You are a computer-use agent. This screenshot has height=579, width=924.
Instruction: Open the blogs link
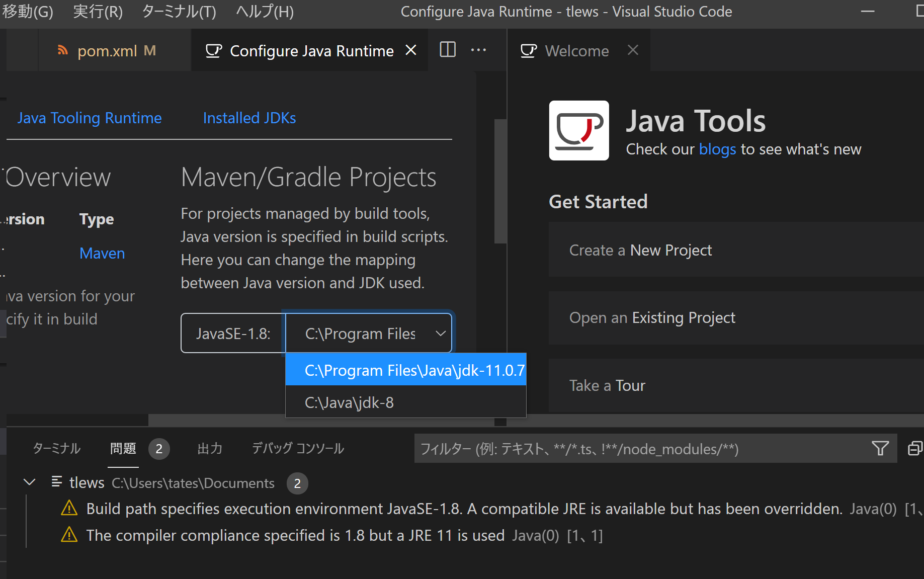tap(717, 149)
